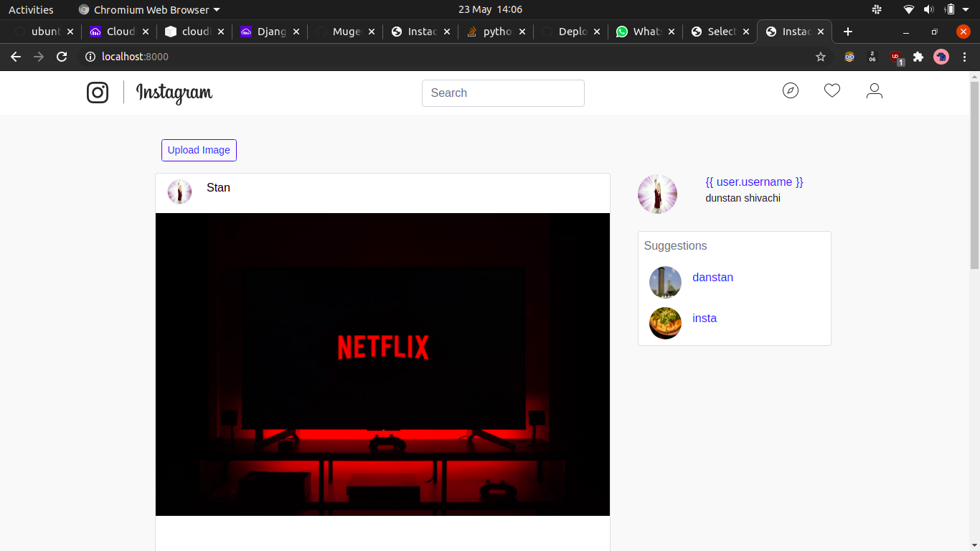Open the Extensions puzzle-piece icon

coord(918,57)
